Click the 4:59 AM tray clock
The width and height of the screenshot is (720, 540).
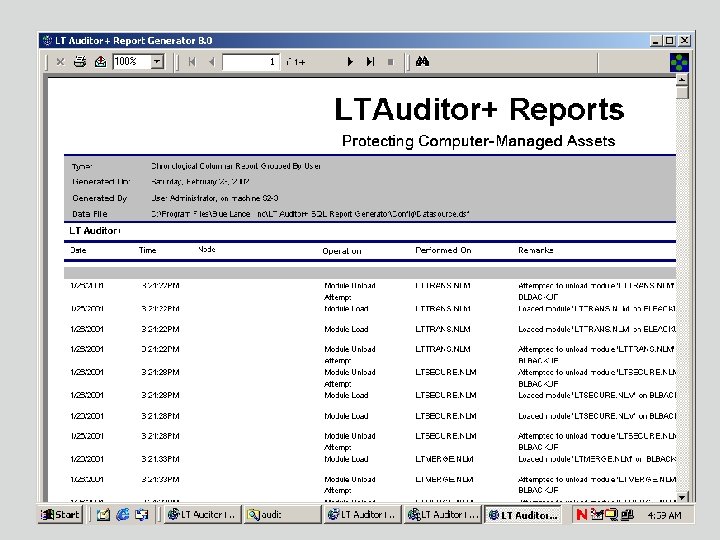tap(664, 515)
